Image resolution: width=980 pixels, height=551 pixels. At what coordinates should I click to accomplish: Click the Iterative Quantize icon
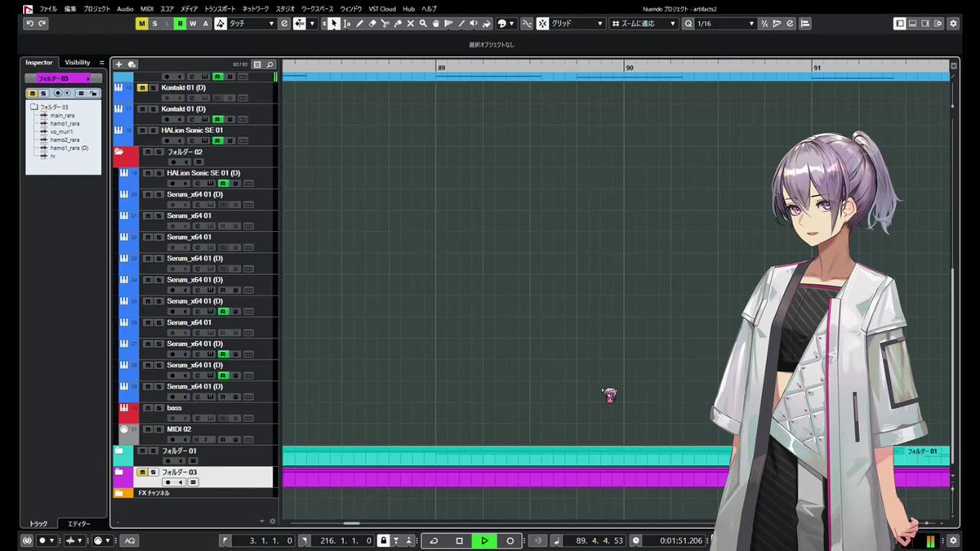click(x=764, y=24)
